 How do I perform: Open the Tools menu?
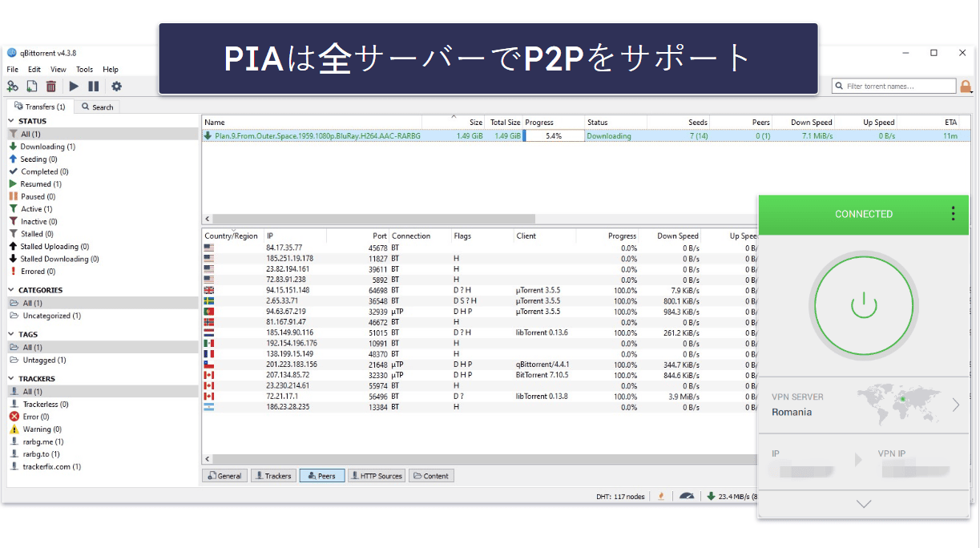[84, 70]
